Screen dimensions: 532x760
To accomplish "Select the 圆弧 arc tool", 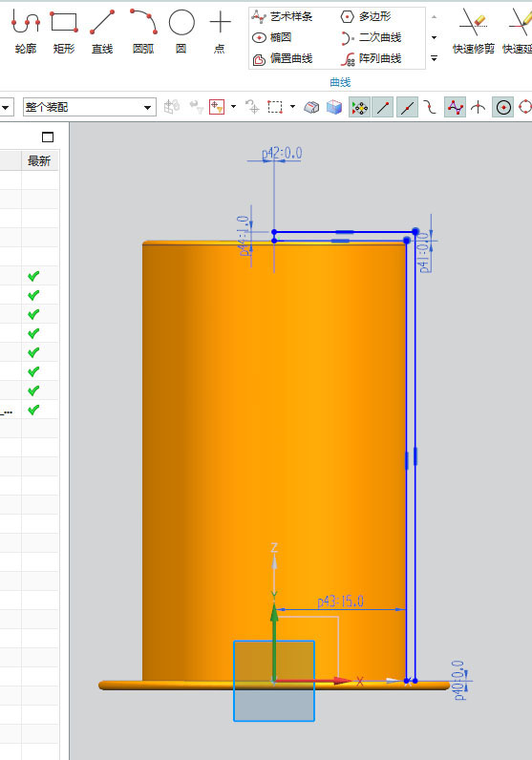I will [143, 32].
